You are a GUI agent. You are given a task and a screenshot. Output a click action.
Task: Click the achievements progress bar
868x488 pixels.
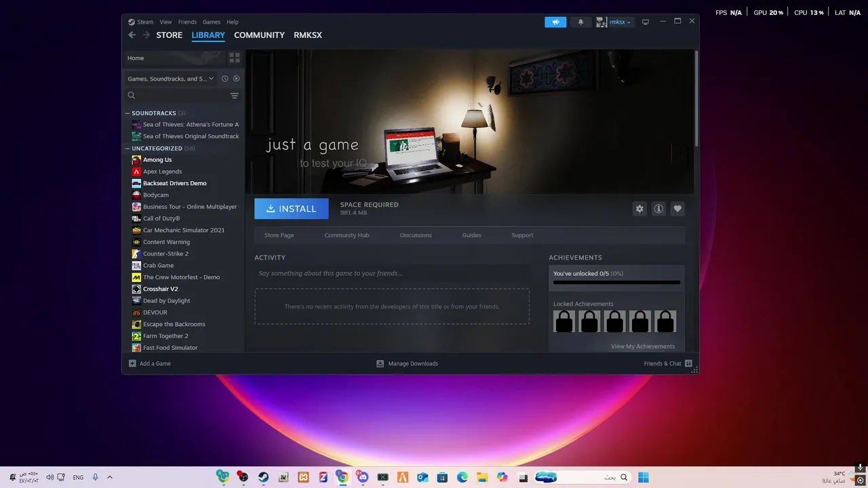point(616,282)
